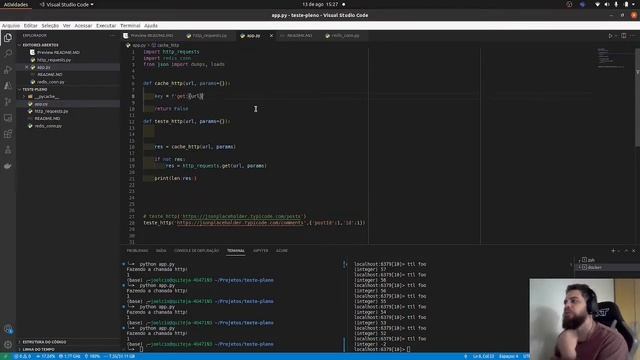Open the Manage gear icon
This screenshot has width=640, height=360.
click(8, 344)
